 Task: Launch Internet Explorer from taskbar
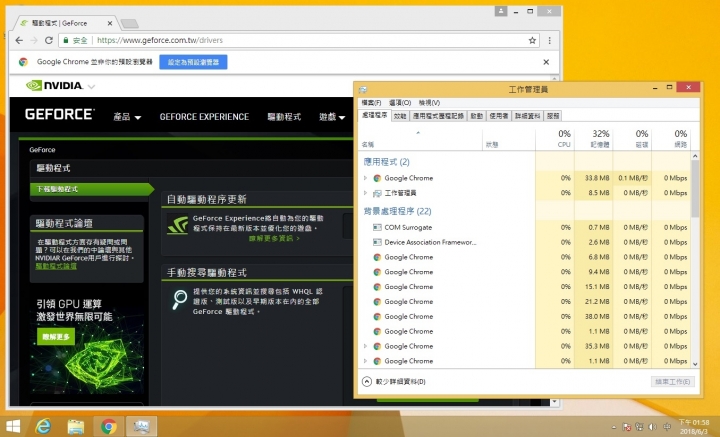(44, 426)
